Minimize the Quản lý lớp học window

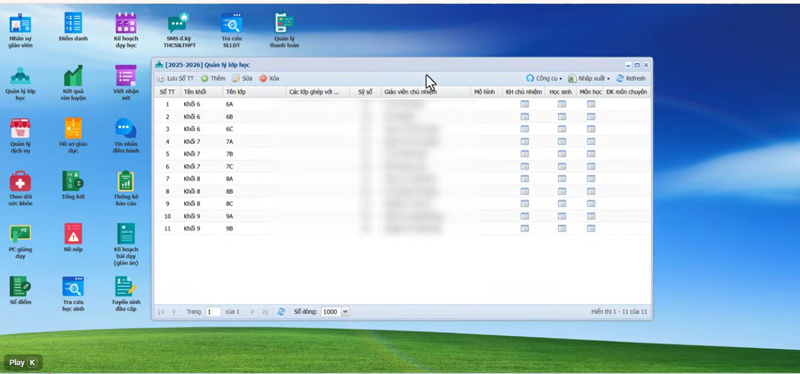[629, 65]
